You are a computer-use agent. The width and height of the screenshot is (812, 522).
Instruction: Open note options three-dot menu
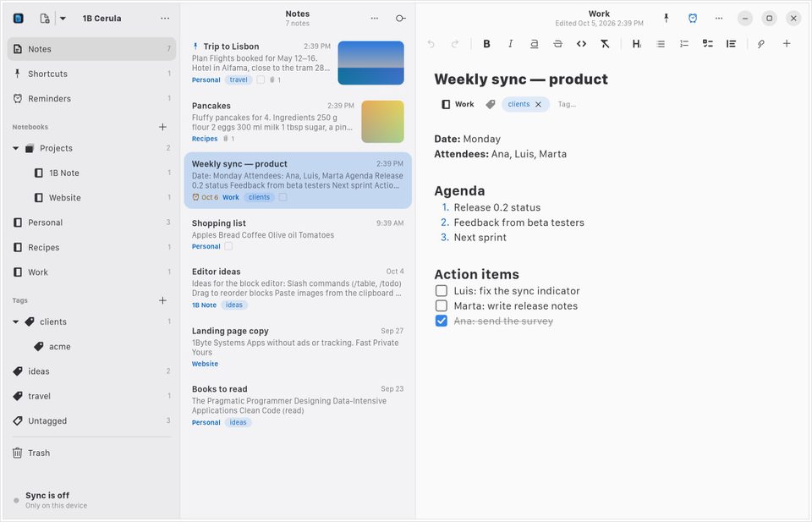[719, 18]
